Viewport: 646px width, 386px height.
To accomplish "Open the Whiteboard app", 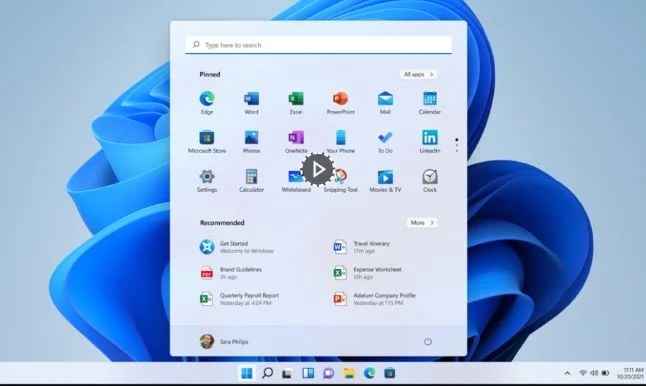I will 296,181.
